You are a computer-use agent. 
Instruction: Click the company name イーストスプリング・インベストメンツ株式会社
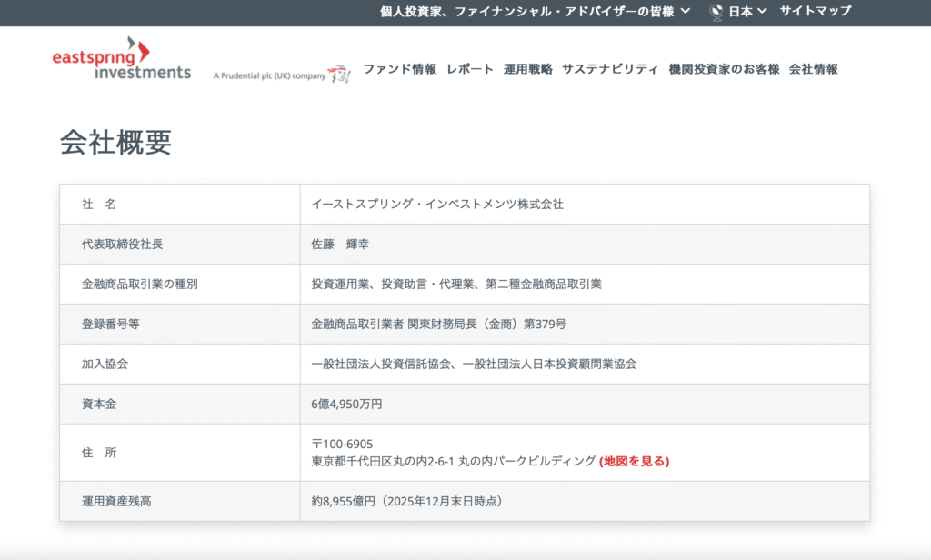[437, 205]
